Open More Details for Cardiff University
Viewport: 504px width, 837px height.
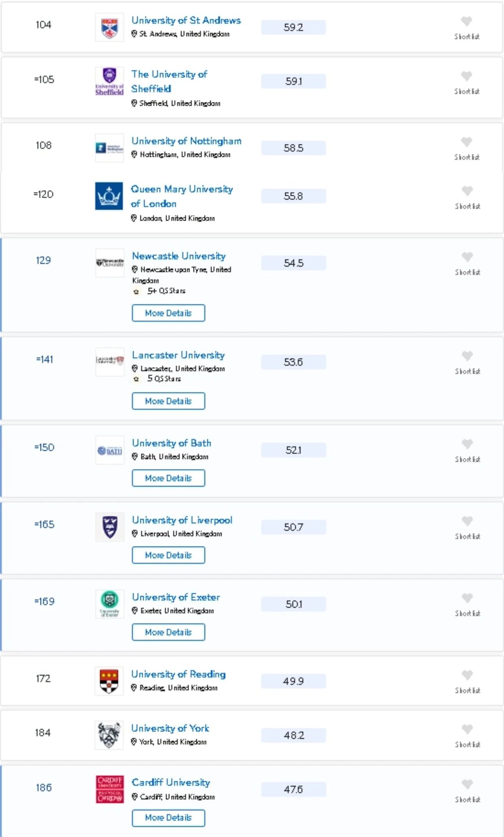[x=168, y=818]
